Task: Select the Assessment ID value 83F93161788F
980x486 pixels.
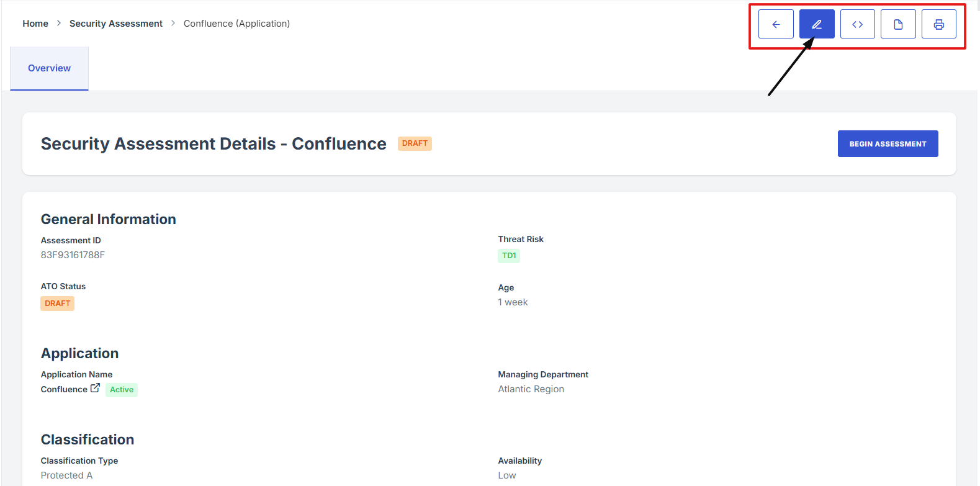Action: click(73, 255)
